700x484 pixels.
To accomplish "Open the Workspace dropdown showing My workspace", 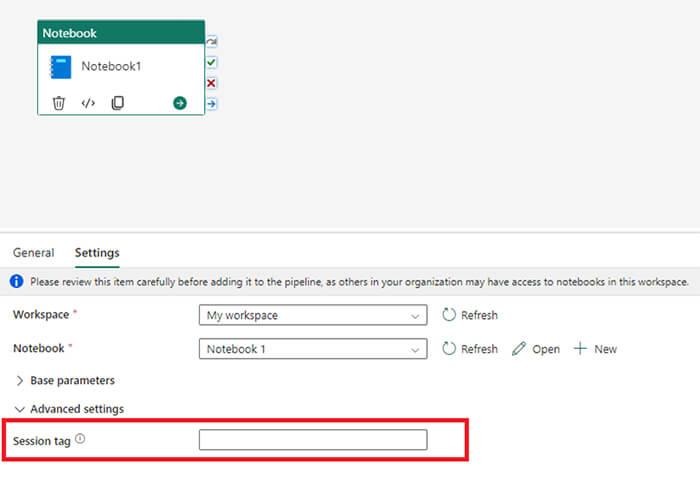I will point(313,315).
